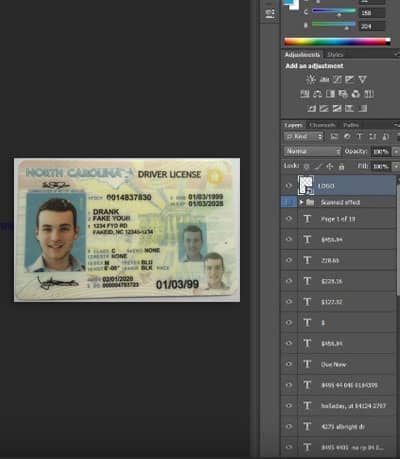The width and height of the screenshot is (400, 459).
Task: Hide the Logo layer
Action: 289,186
